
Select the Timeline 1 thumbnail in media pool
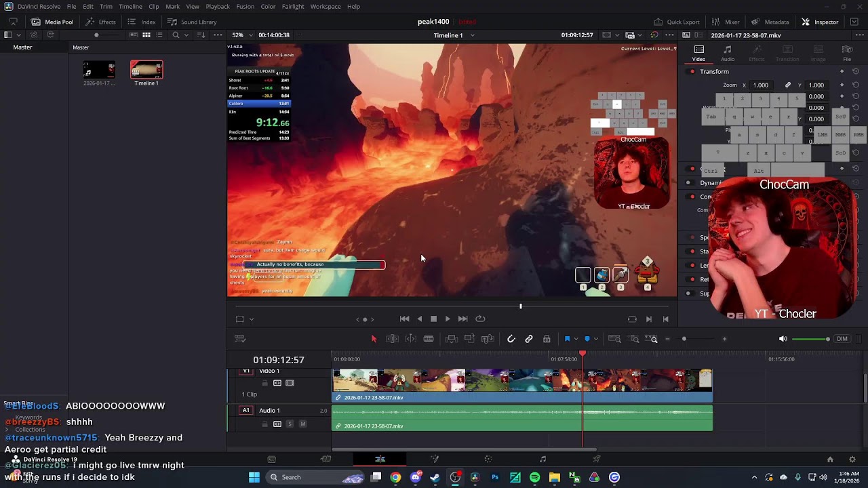pyautogui.click(x=146, y=70)
